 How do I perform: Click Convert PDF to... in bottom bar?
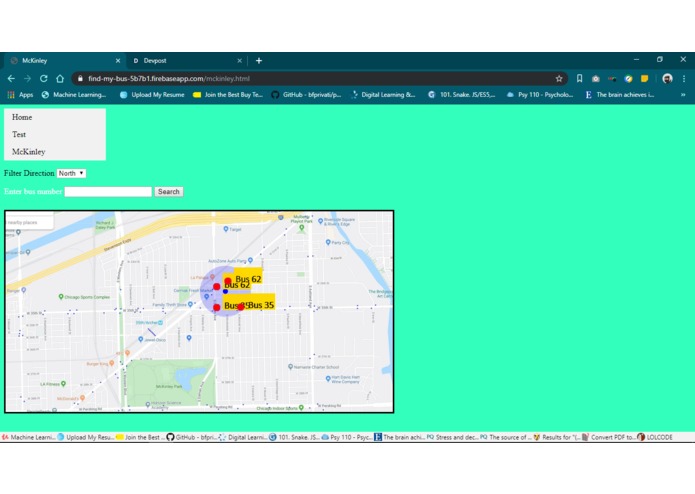(x=609, y=437)
